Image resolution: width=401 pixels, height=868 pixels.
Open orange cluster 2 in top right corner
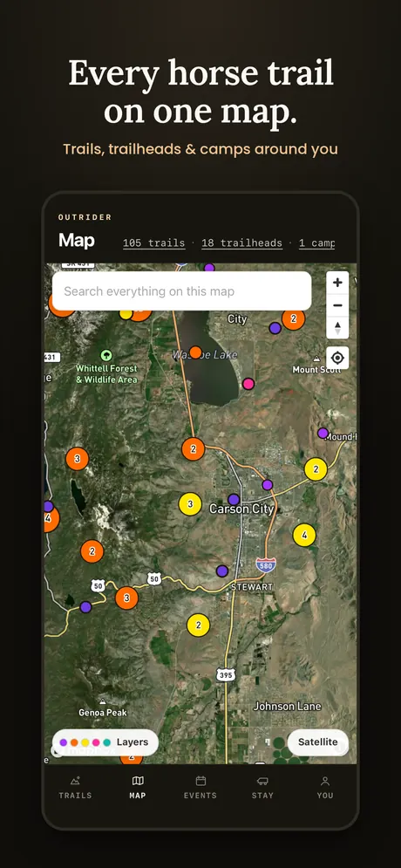pyautogui.click(x=293, y=318)
